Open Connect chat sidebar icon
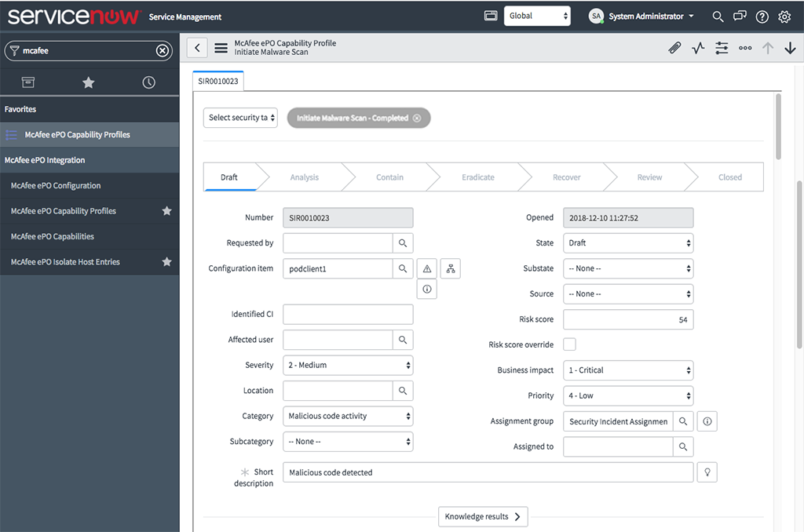The height and width of the screenshot is (532, 804). [740, 16]
